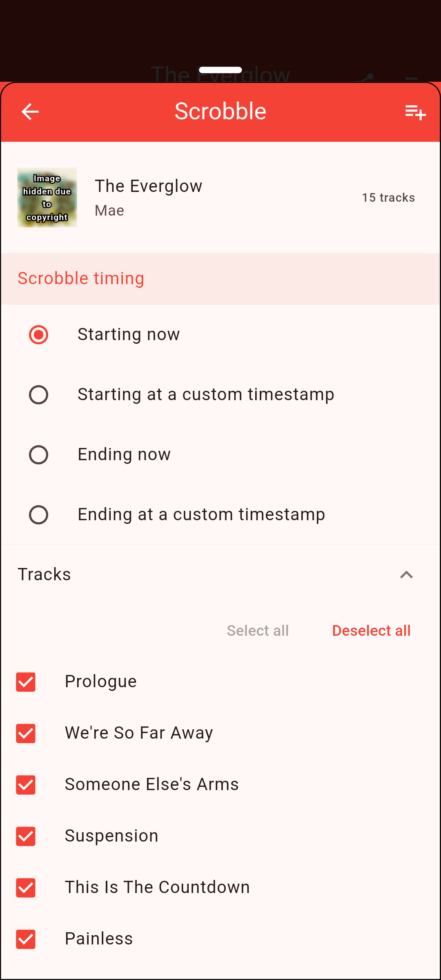Uncheck the Painless track checkbox
Viewport: 441px width, 980px height.
[x=26, y=939]
